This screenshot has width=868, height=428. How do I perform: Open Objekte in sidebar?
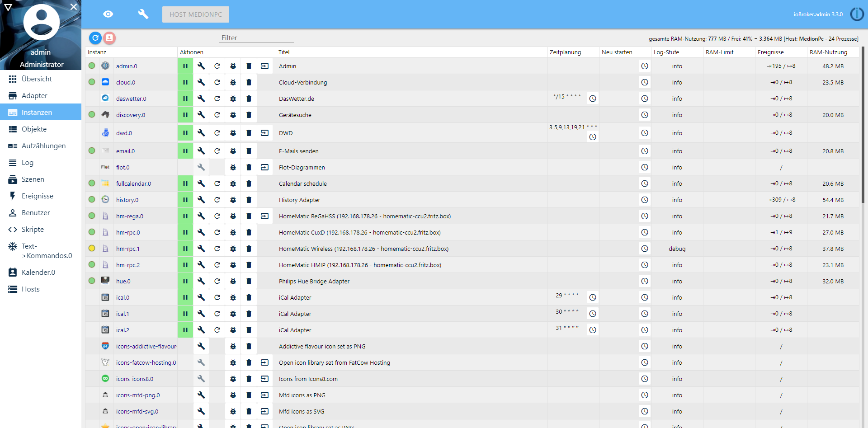click(41, 129)
